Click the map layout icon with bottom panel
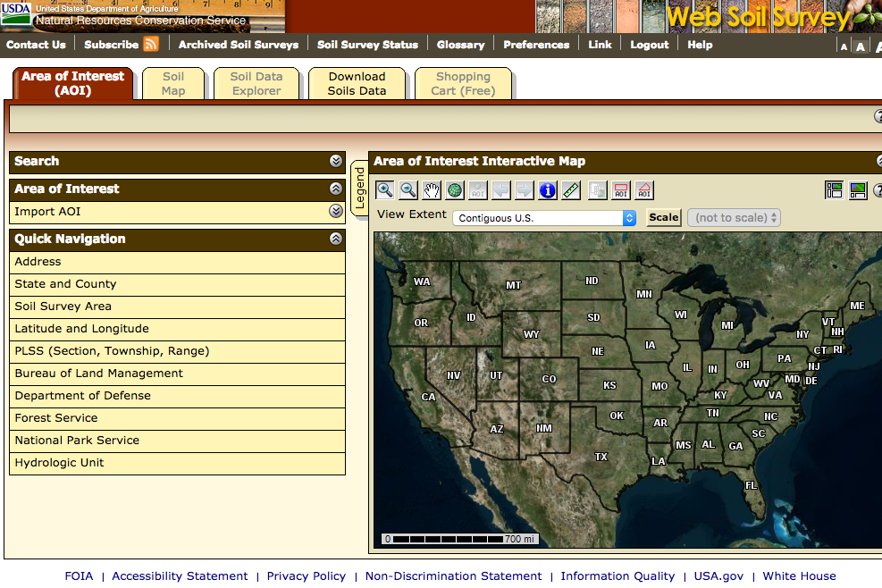Viewport: 882px width, 588px height. click(858, 190)
